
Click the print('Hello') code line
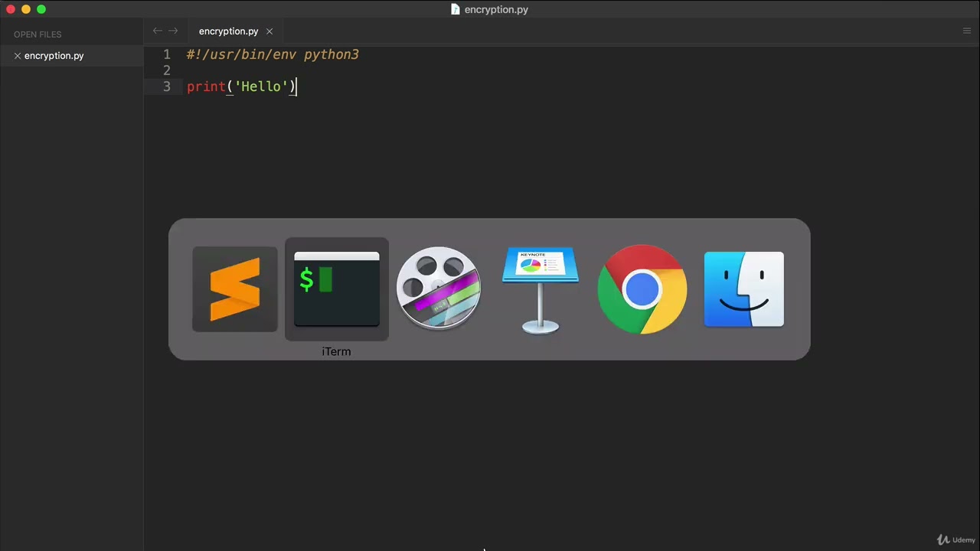[x=241, y=86]
